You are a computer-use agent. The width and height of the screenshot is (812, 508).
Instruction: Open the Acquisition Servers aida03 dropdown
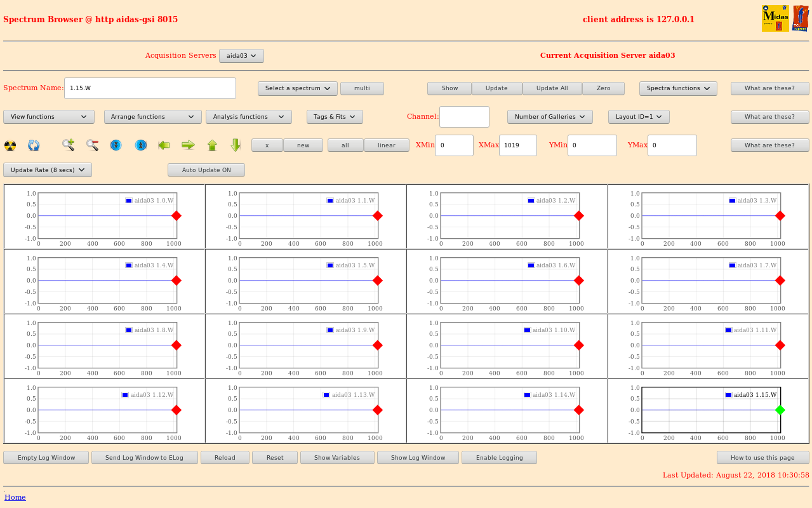(x=241, y=56)
